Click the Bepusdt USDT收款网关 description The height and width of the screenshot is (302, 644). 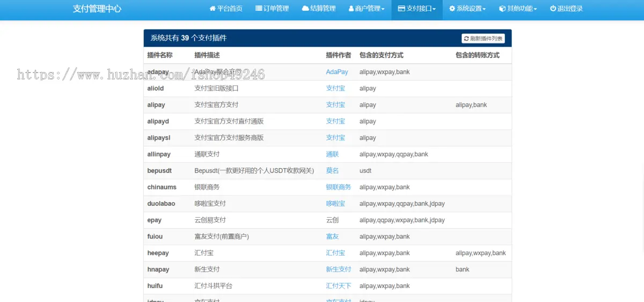click(x=254, y=170)
